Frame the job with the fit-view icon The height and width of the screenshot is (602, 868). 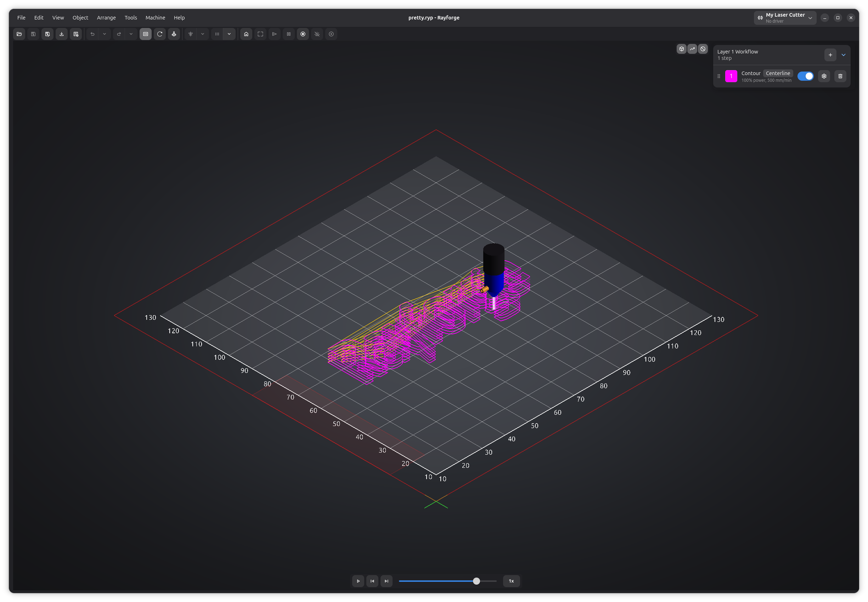pos(260,34)
